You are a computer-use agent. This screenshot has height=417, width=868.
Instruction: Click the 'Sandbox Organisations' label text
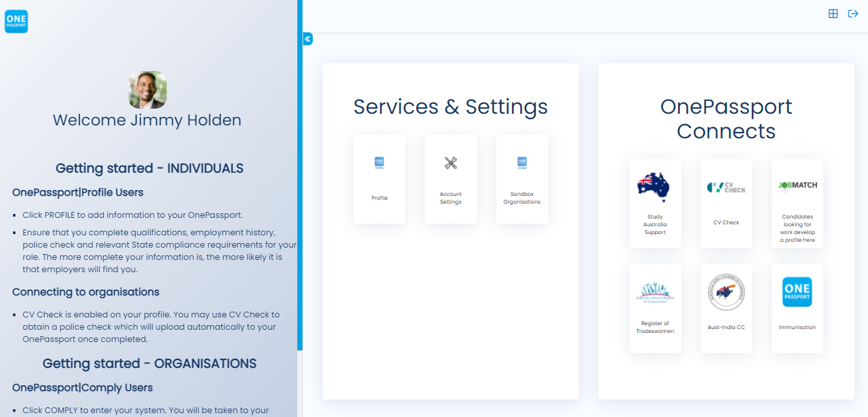522,198
